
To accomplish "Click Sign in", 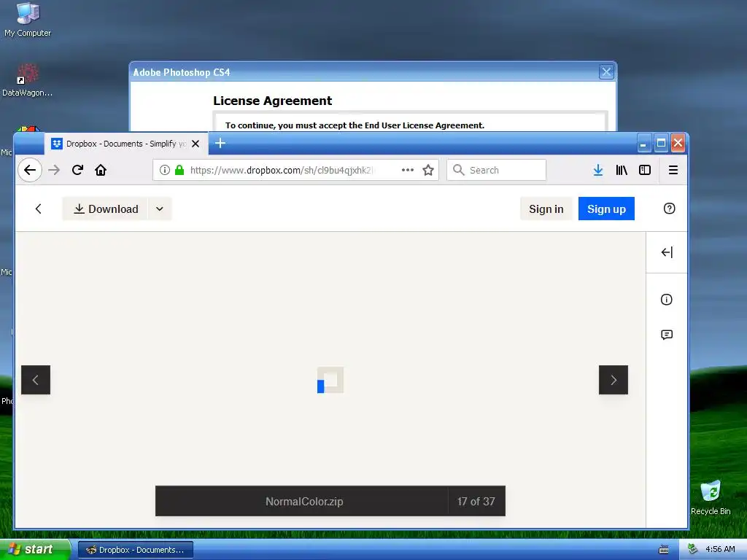I will click(546, 209).
